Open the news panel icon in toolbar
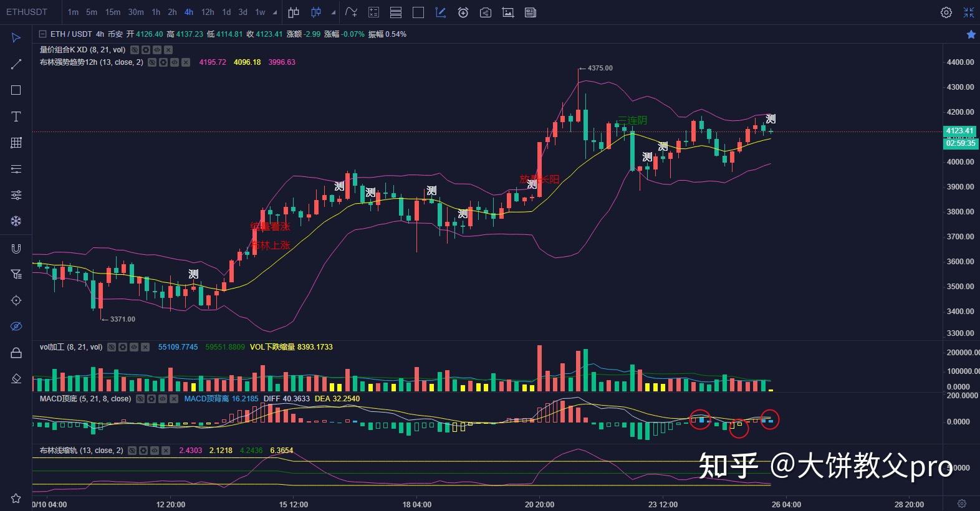 (x=531, y=12)
